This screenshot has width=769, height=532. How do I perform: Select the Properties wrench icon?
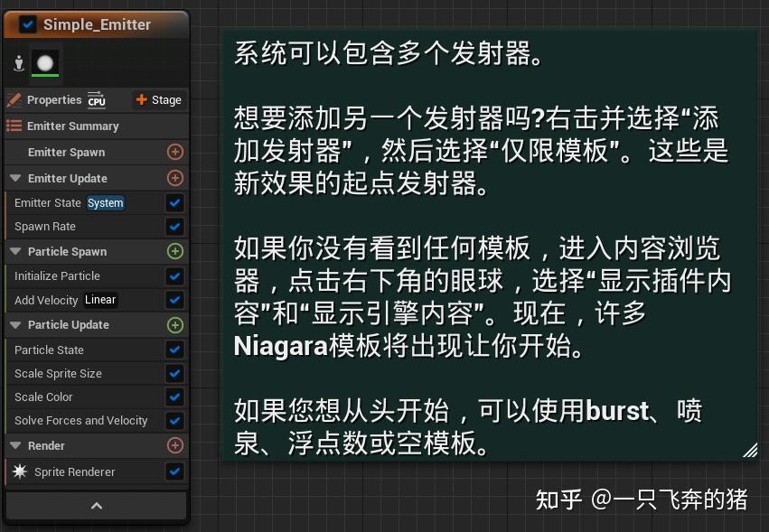pos(14,99)
